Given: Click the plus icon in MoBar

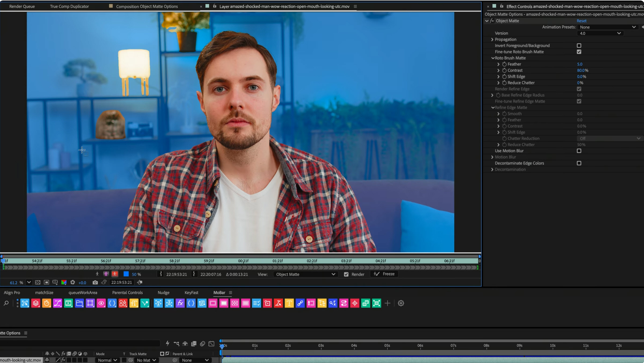Looking at the screenshot, I should tap(387, 303).
